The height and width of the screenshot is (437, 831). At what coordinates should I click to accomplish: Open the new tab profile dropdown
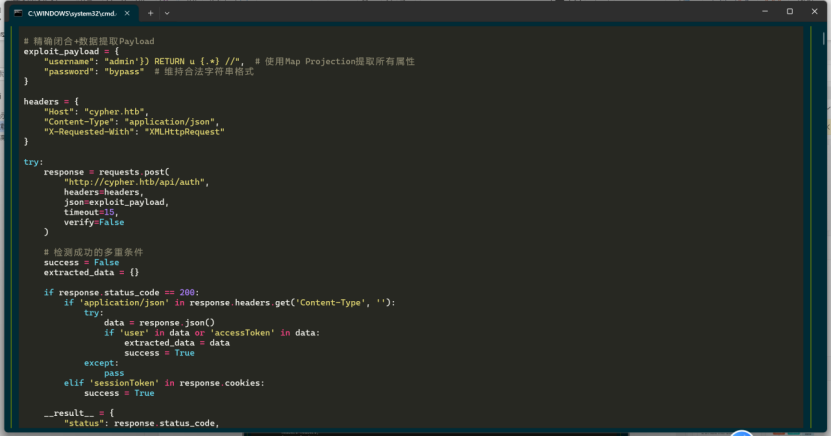(167, 13)
